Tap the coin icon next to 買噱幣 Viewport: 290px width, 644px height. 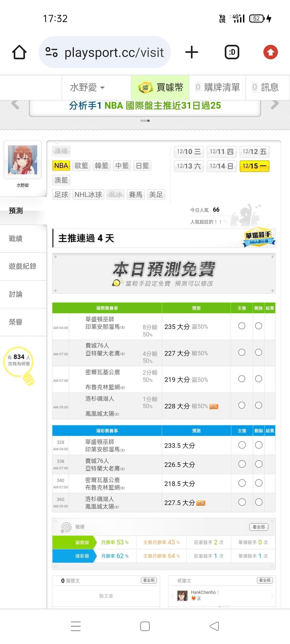point(145,87)
